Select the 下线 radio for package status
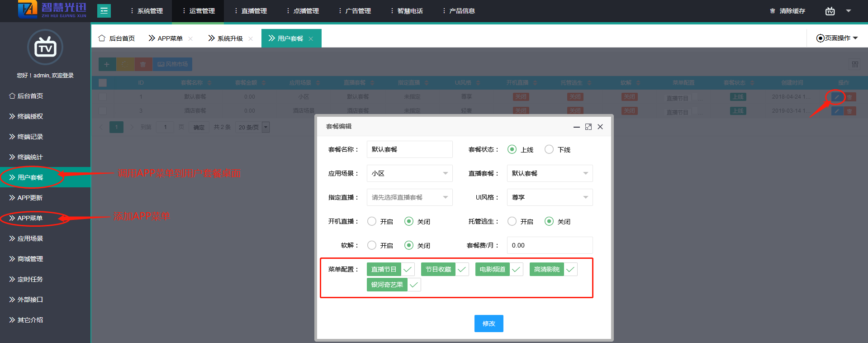This screenshot has height=343, width=868. pos(549,149)
